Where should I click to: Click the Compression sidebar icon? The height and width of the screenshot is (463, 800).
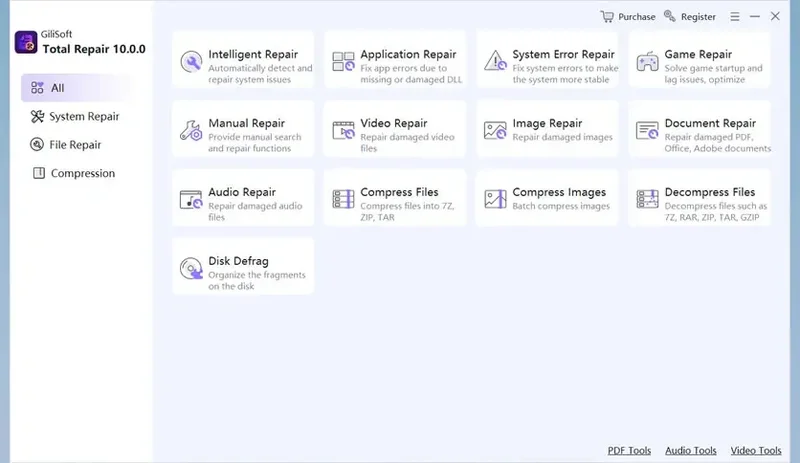tap(39, 173)
